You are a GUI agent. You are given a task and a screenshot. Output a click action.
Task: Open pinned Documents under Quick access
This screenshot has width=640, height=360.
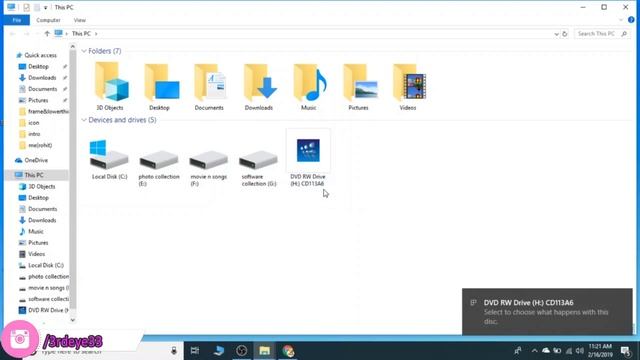(x=42, y=89)
